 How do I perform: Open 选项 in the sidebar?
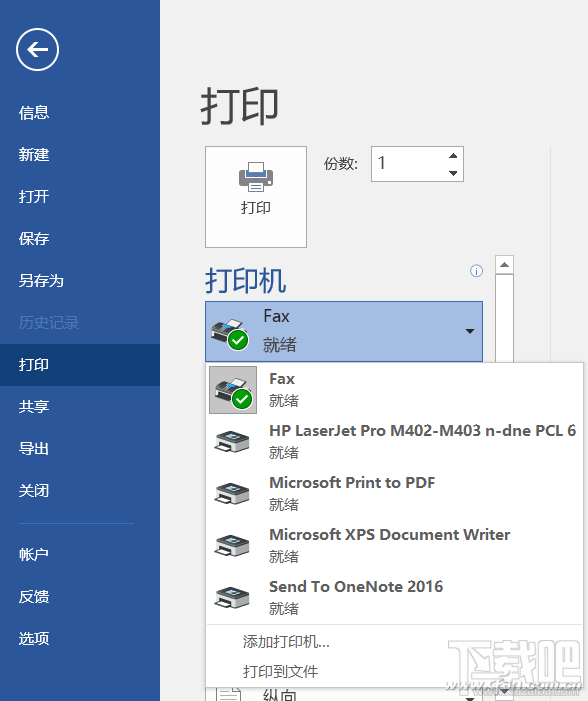pyautogui.click(x=34, y=638)
